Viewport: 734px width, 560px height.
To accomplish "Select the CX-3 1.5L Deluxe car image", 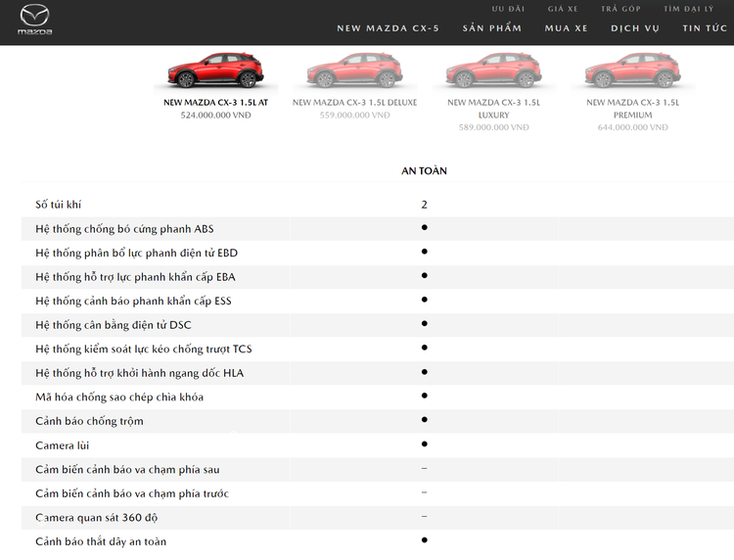I will (355, 70).
